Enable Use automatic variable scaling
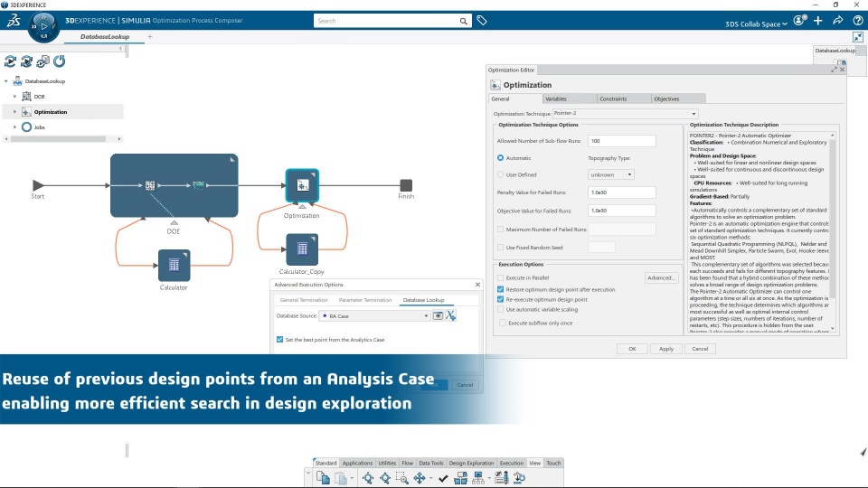 coord(500,309)
